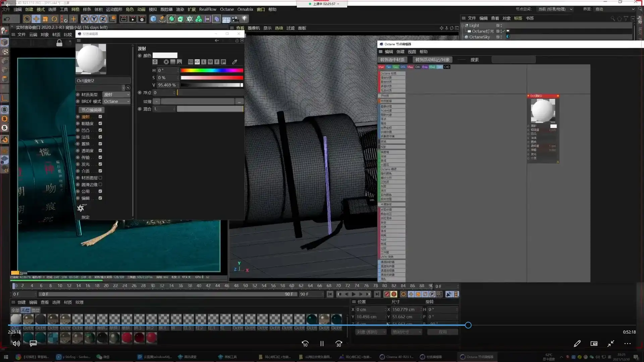The width and height of the screenshot is (644, 362).
Task: Expand the 纹理 dropdown arrow
Action: (x=156, y=102)
